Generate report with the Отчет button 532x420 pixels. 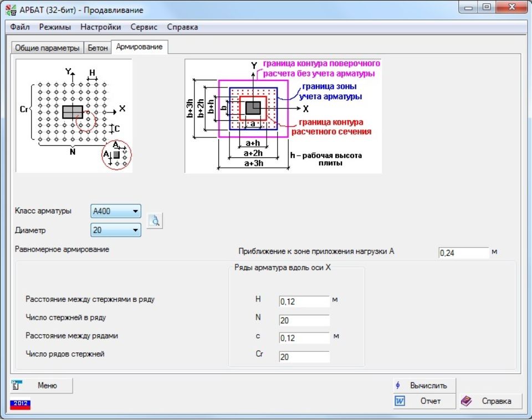pos(424,401)
